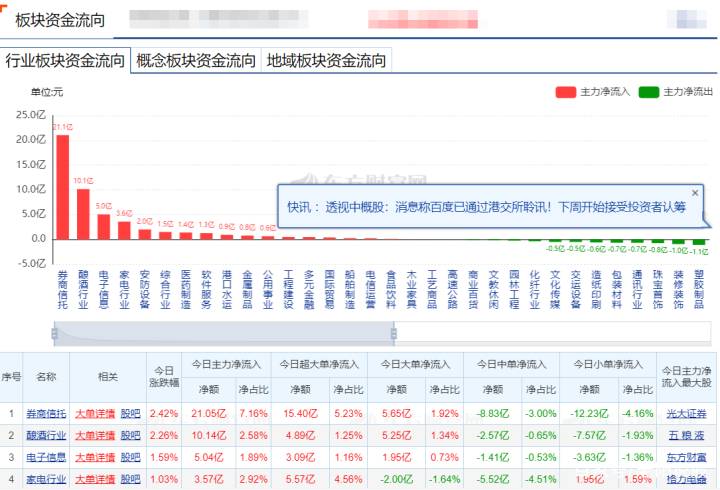Open 家电行业 link in table
Viewport: 720px width, 490px height.
pos(46,479)
